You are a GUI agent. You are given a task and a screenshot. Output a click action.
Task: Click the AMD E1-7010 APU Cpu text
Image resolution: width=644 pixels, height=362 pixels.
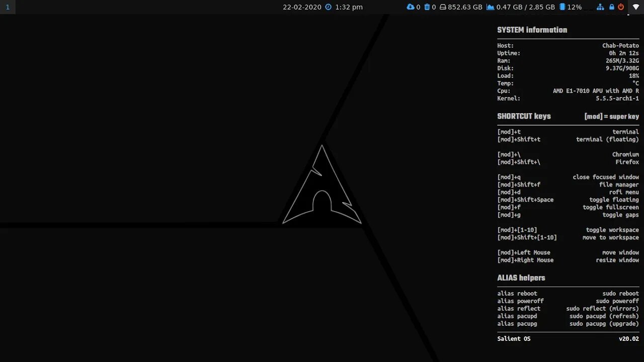pyautogui.click(x=596, y=91)
